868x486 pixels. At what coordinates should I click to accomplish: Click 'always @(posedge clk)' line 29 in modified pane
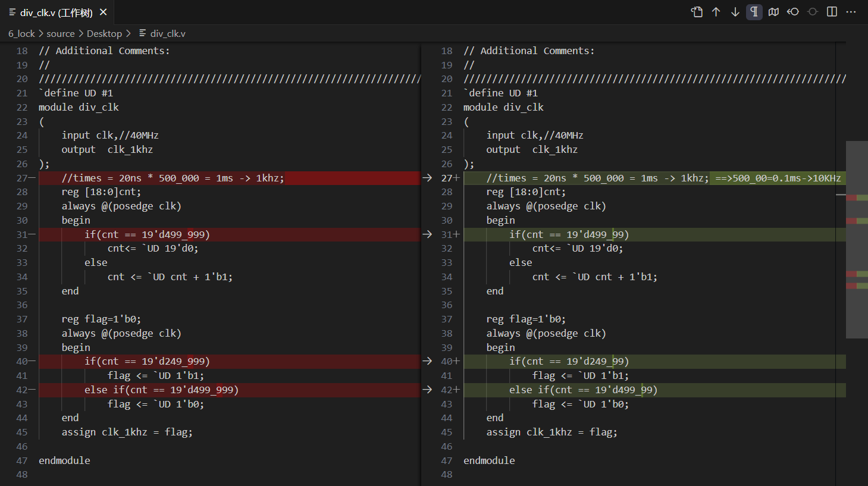point(546,206)
